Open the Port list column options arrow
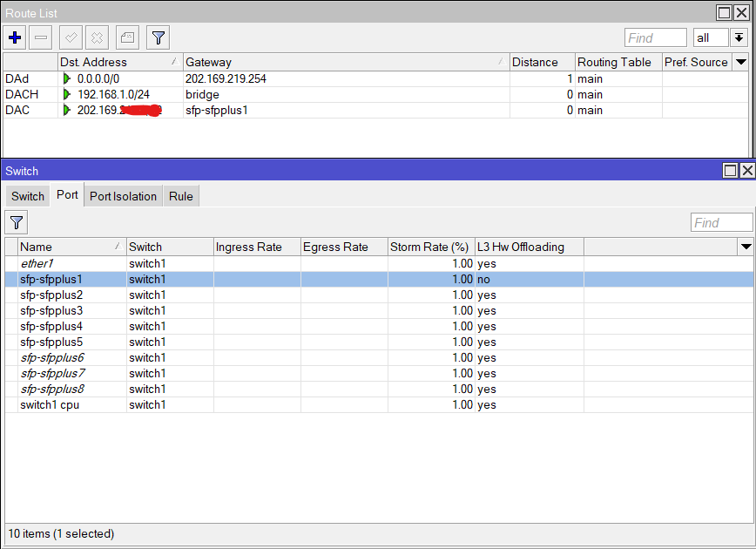This screenshot has width=756, height=549. point(746,247)
